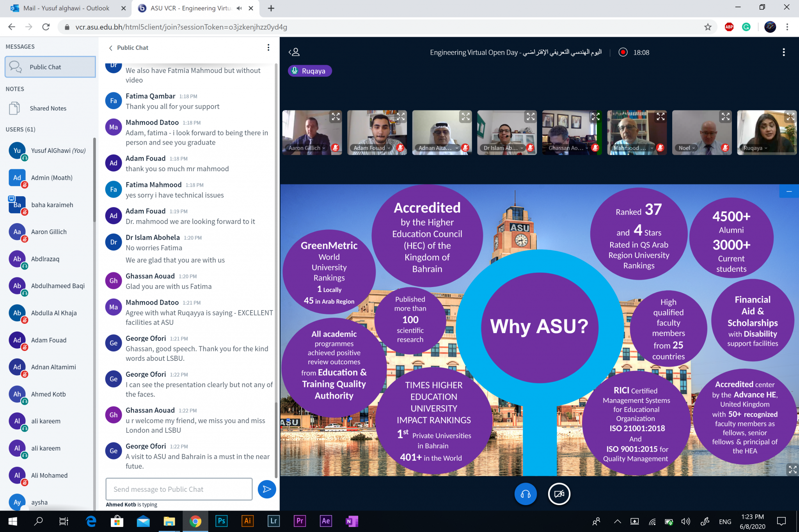The height and width of the screenshot is (532, 799).
Task: Open a new browser tab
Action: tap(271, 8)
